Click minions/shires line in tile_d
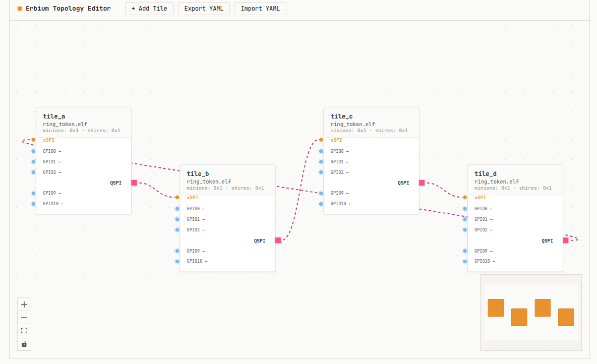597x364 pixels. point(513,188)
